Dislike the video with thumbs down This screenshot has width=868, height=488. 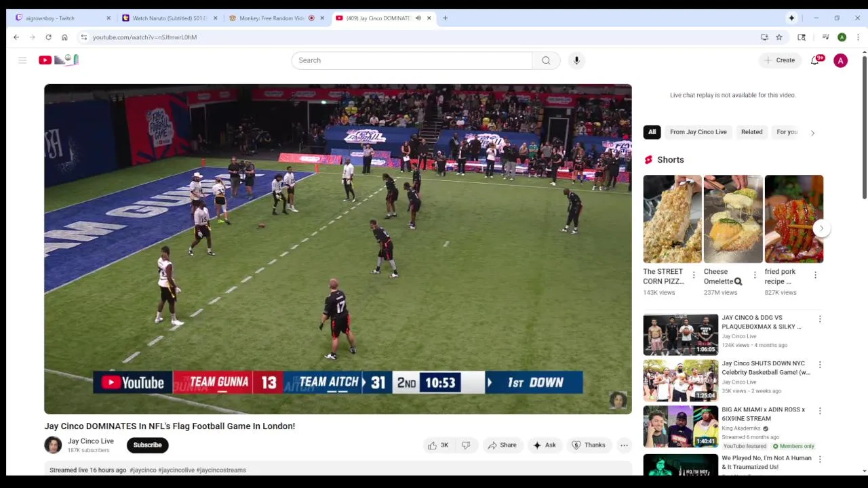pos(466,445)
